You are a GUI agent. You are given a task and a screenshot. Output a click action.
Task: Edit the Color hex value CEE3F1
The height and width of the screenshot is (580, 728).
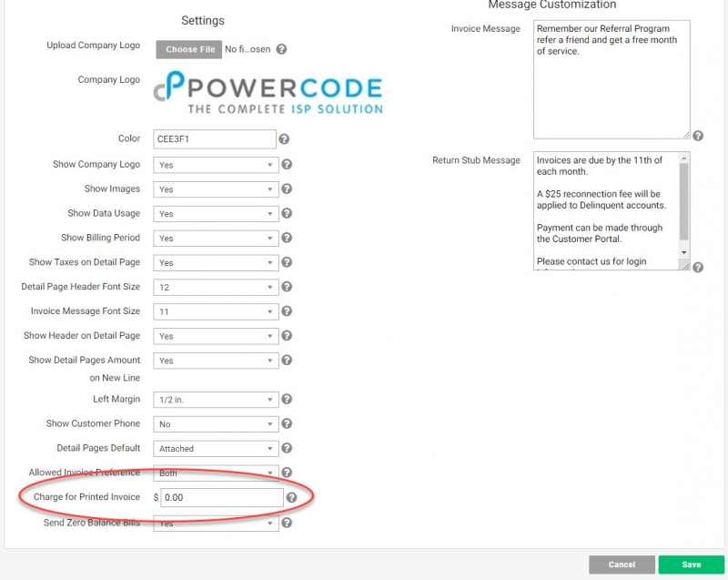tap(215, 139)
